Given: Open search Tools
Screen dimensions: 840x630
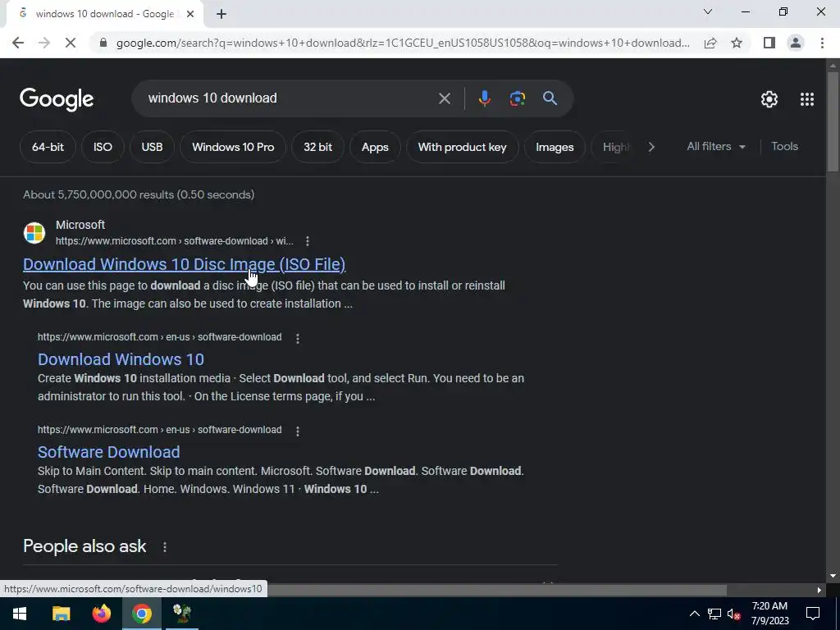Looking at the screenshot, I should click(784, 146).
